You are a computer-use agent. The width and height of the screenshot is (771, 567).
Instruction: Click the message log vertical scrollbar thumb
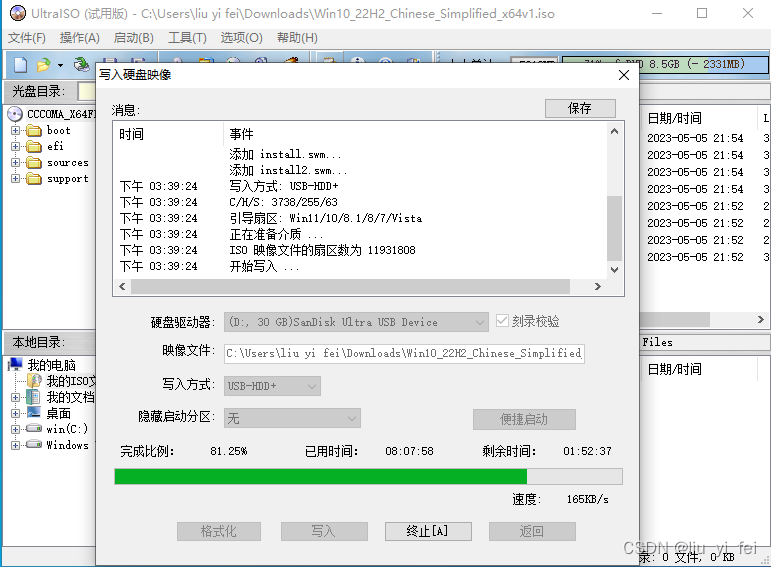pyautogui.click(x=614, y=228)
